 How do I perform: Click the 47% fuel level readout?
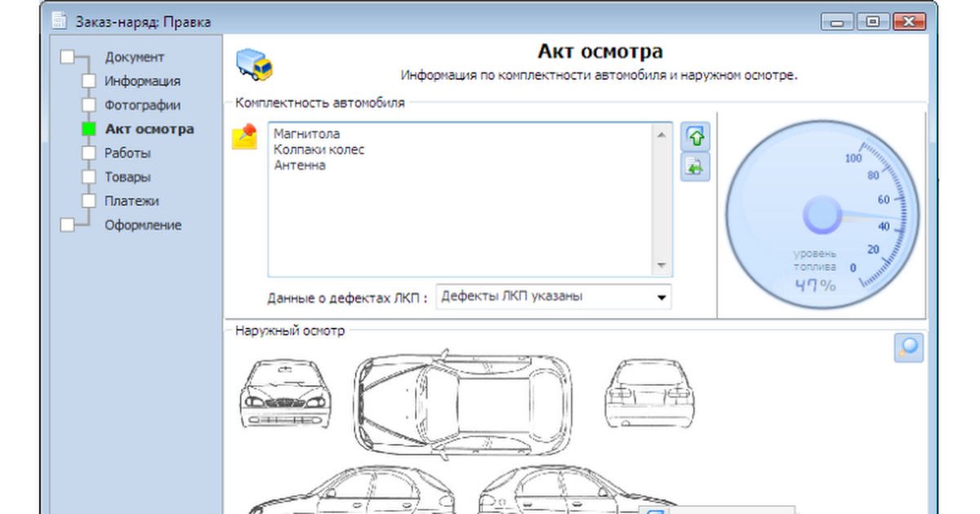(x=815, y=286)
